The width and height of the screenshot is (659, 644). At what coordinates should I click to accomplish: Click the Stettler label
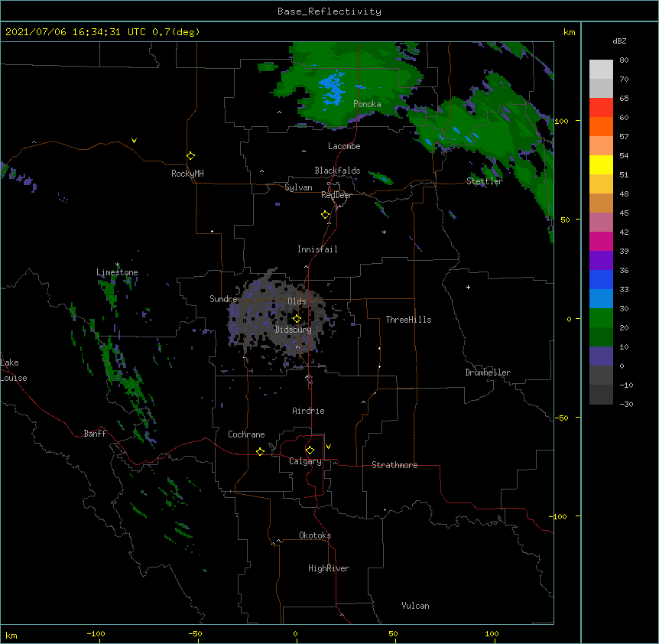[x=485, y=181]
